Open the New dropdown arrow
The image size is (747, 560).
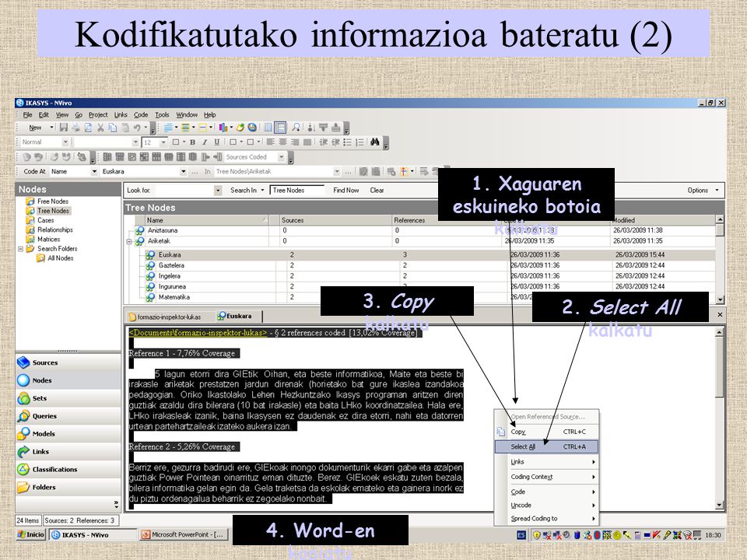tap(51, 128)
